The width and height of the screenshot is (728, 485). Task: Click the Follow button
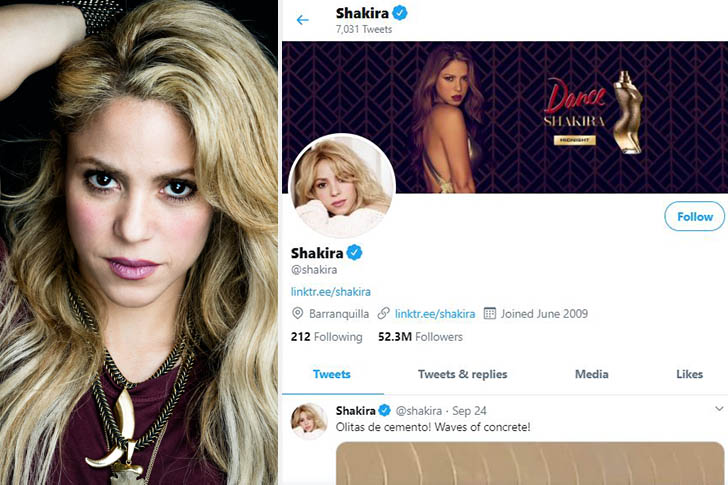click(695, 216)
